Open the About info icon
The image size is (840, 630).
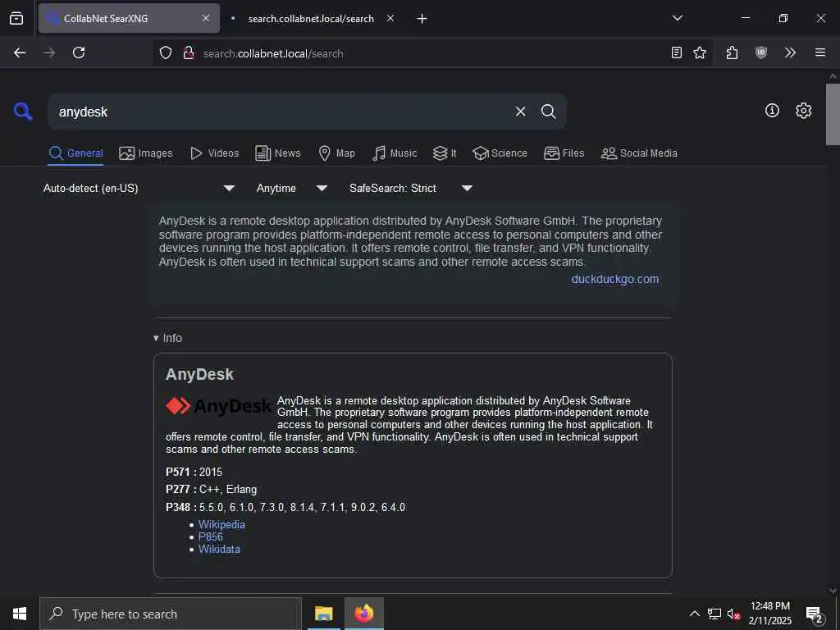tap(772, 111)
